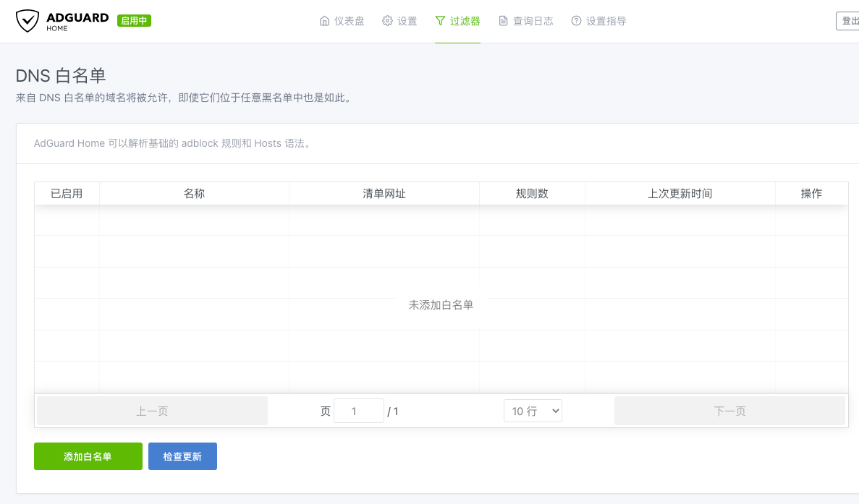Click the 登出 logout button
Screen dimensions: 859x504
(x=849, y=21)
